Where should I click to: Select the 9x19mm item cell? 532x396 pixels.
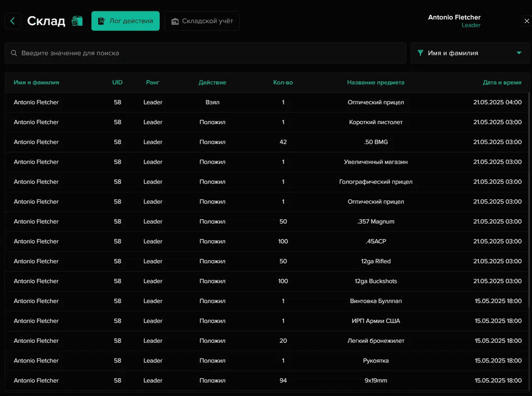click(375, 380)
